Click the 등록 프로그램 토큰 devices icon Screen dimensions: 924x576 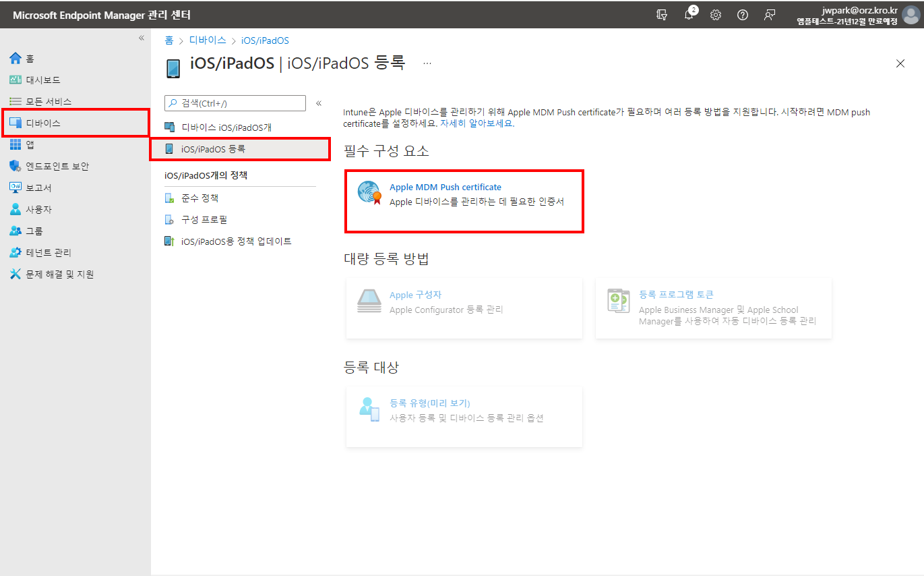point(619,301)
